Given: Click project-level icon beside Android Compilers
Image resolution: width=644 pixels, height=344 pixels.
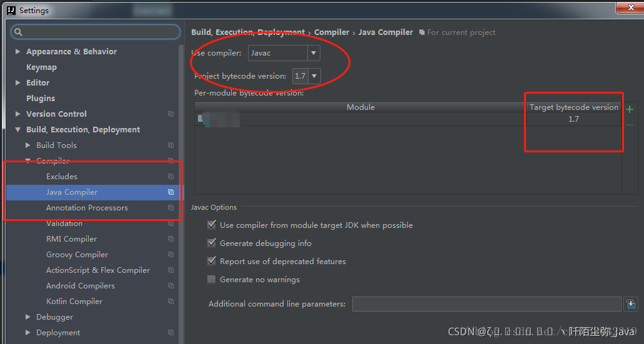Looking at the screenshot, I should click(x=171, y=286).
